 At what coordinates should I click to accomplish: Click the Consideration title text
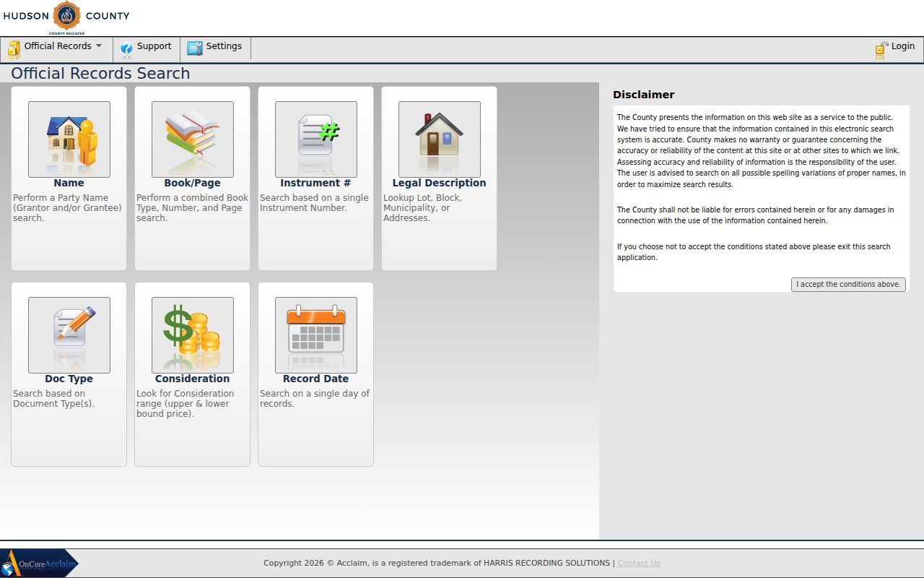[x=193, y=379]
